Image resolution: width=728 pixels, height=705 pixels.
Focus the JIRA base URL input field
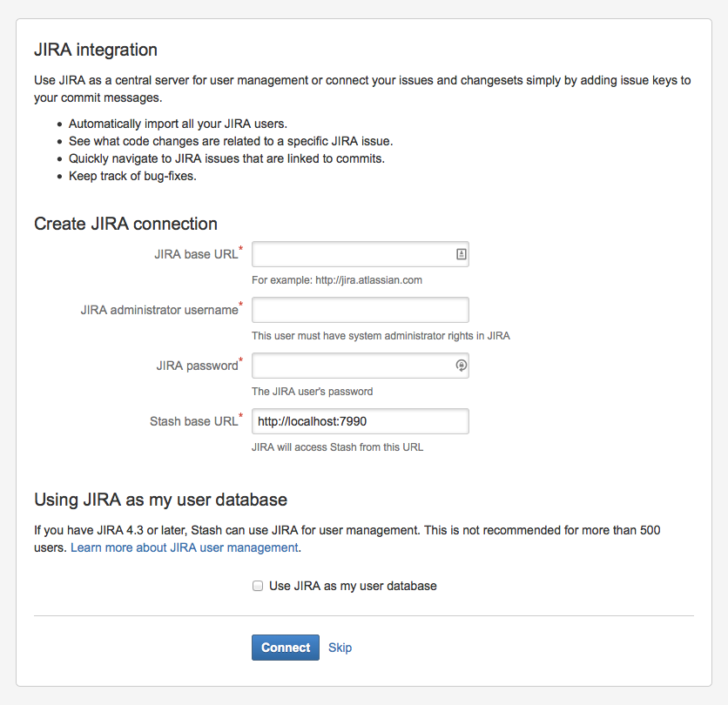pyautogui.click(x=361, y=254)
